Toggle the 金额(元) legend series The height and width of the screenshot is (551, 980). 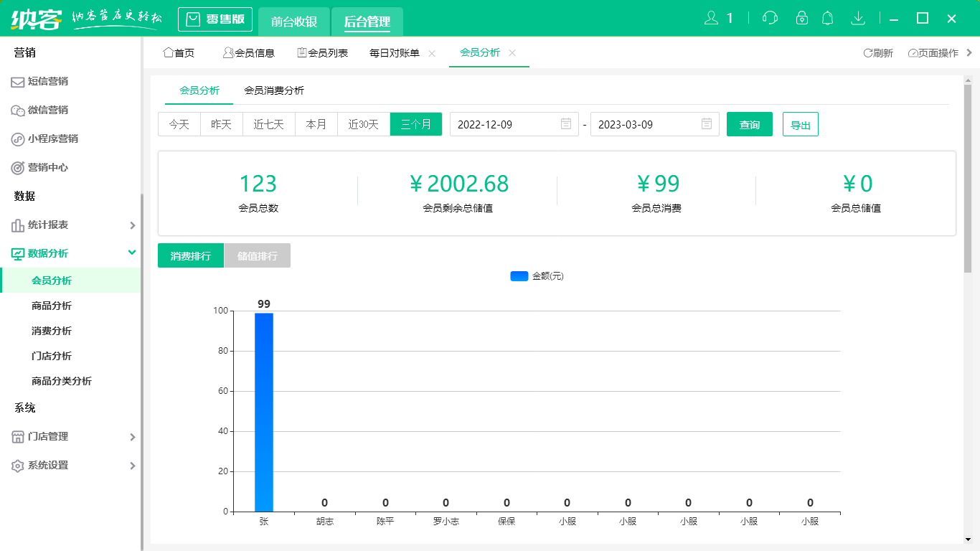[x=537, y=276]
